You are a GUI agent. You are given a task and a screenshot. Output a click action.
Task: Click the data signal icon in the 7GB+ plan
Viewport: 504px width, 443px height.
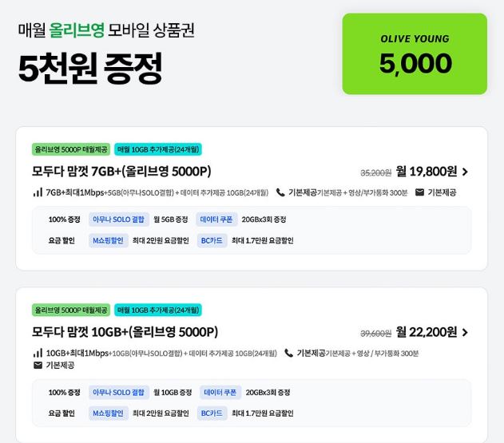(38, 192)
